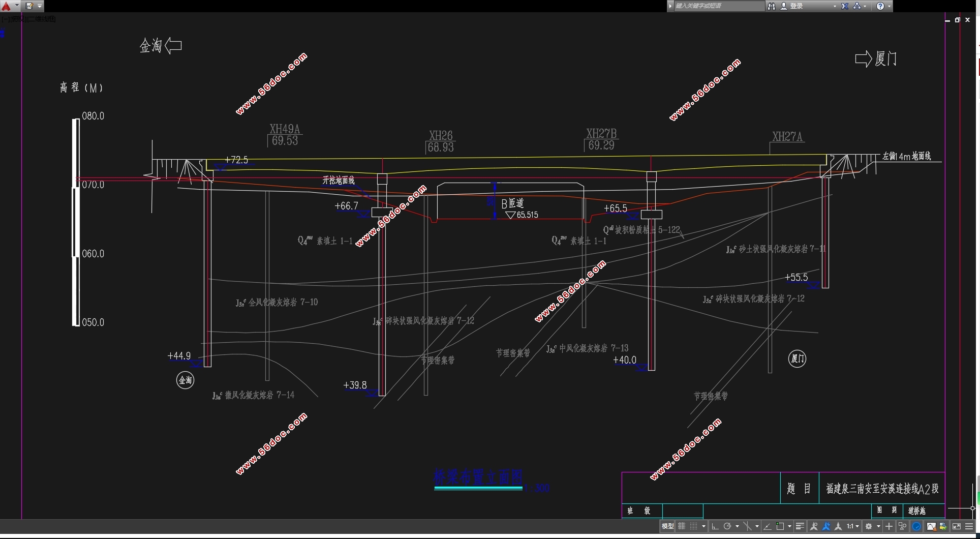980x539 pixels.
Task: Toggle clean screen icon in status bar
Action: click(x=957, y=526)
